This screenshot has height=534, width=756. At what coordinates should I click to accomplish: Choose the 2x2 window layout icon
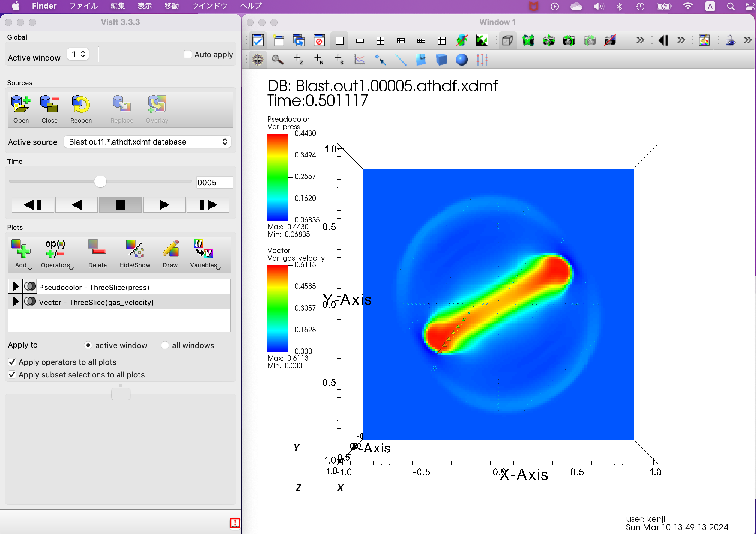tap(381, 41)
